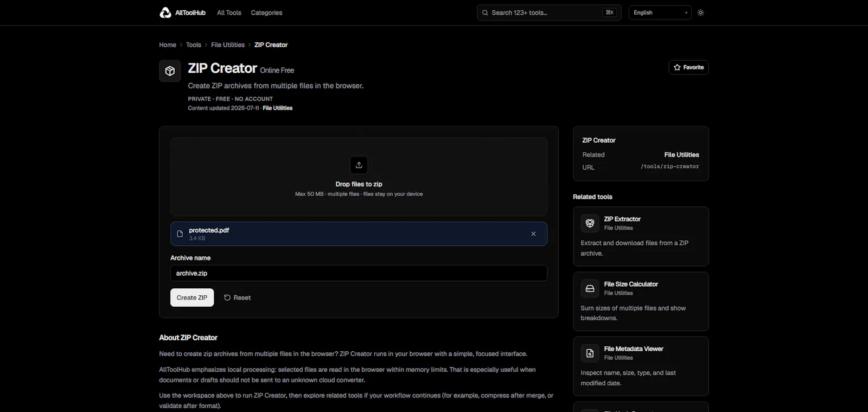Click the File Size Calculator drive icon
Image resolution: width=868 pixels, height=412 pixels.
(590, 288)
